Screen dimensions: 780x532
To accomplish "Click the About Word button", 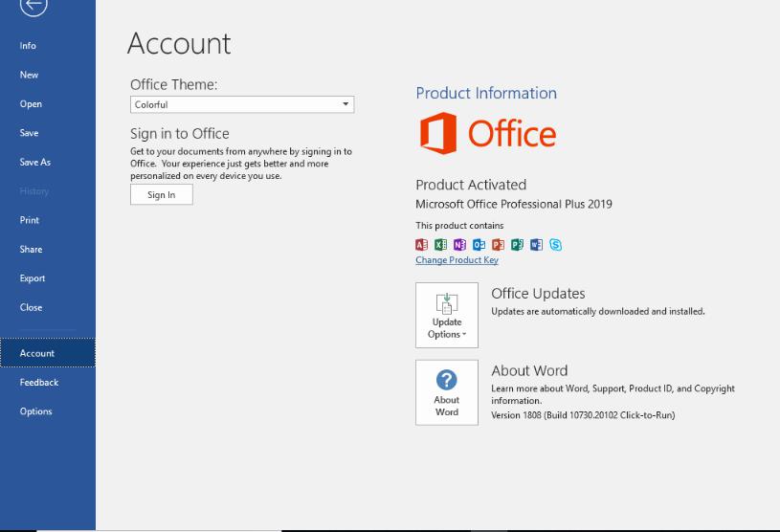I will point(447,393).
